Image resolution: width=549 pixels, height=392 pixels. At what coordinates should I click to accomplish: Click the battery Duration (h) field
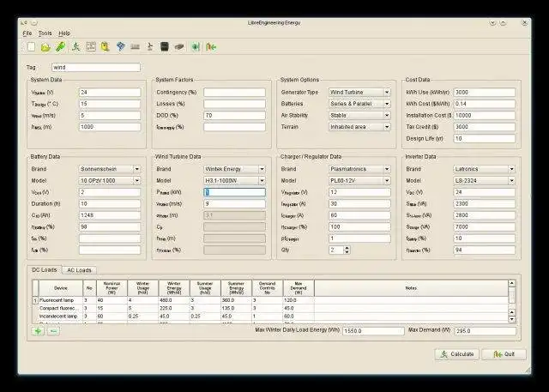click(x=110, y=203)
